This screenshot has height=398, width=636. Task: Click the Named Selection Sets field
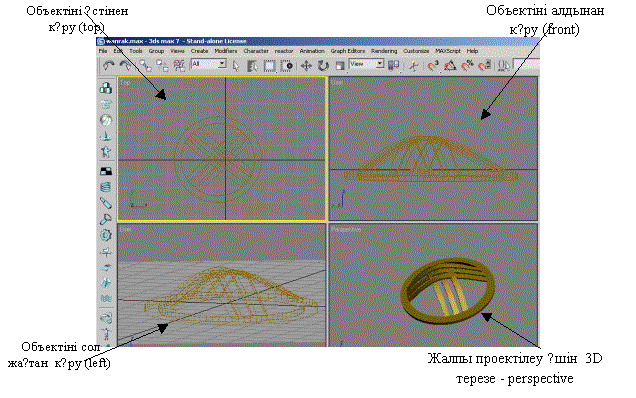click(526, 65)
